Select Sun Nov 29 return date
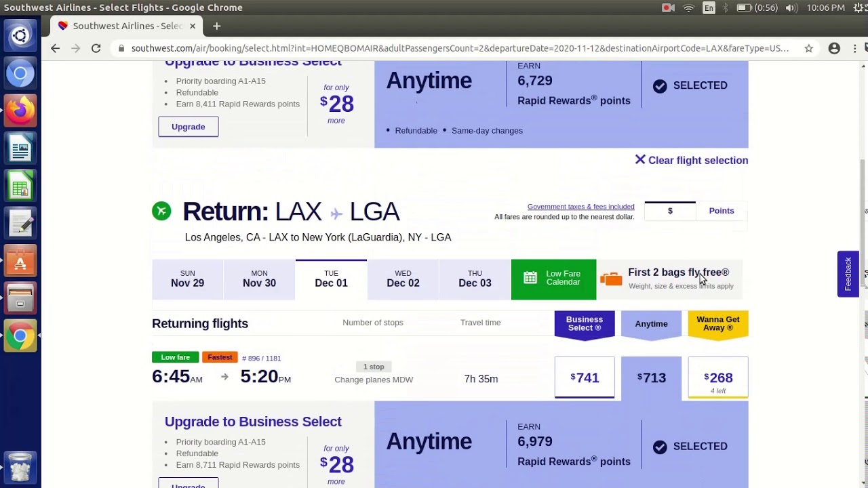This screenshot has height=488, width=868. pyautogui.click(x=187, y=279)
